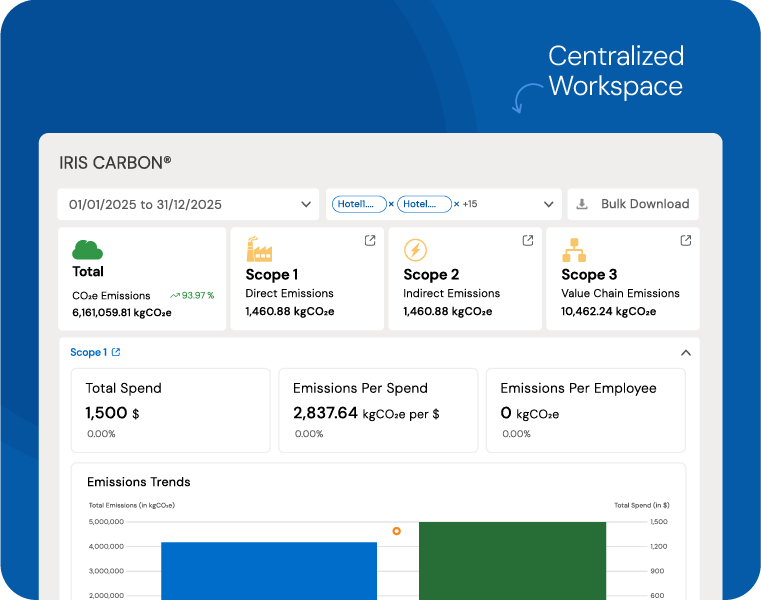
Task: Collapse the Scope 1 section chevron
Action: point(686,353)
